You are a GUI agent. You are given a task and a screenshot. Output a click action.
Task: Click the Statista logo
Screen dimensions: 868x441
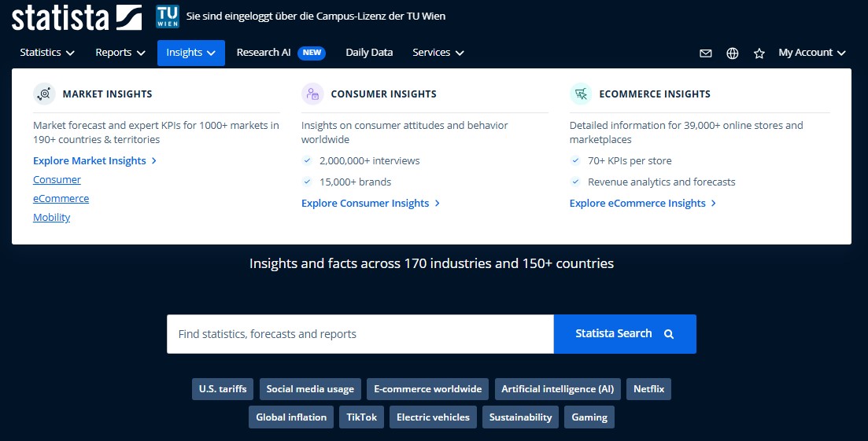click(77, 17)
